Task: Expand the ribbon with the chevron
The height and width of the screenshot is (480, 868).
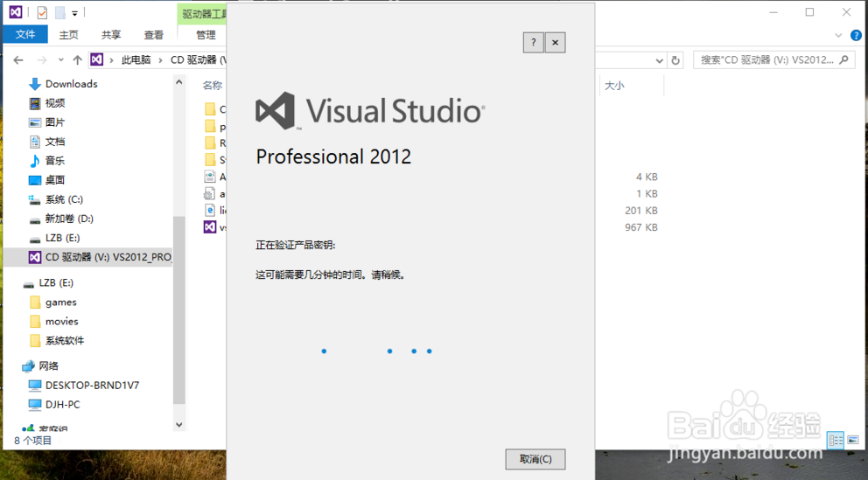Action: (x=838, y=35)
